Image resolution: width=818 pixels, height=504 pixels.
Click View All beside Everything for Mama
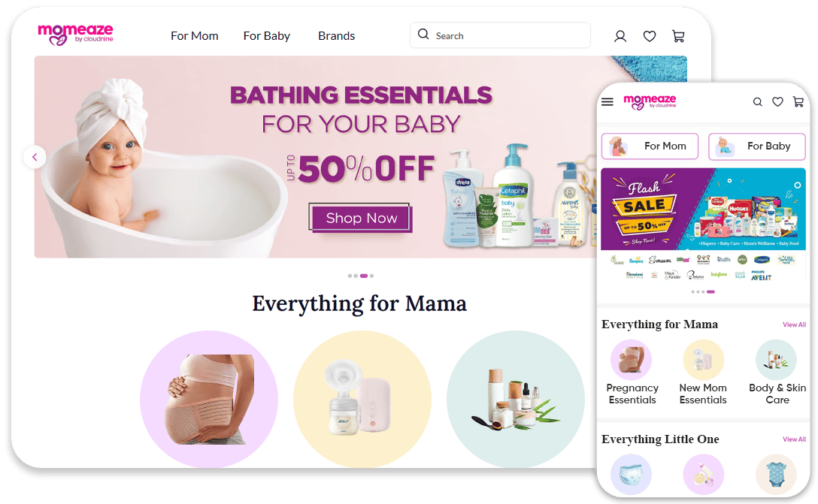[794, 324]
